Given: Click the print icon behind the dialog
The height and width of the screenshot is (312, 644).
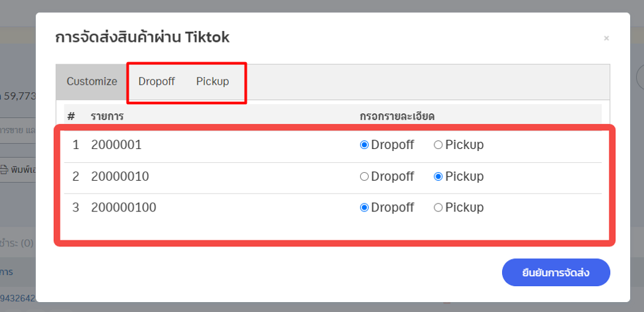Looking at the screenshot, I should pyautogui.click(x=4, y=170).
